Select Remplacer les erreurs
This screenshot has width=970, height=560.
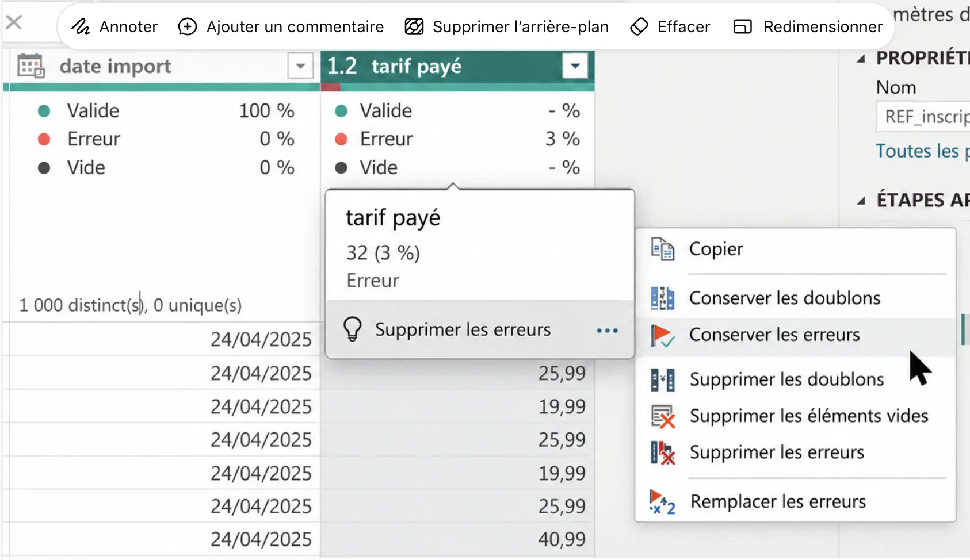(795, 501)
